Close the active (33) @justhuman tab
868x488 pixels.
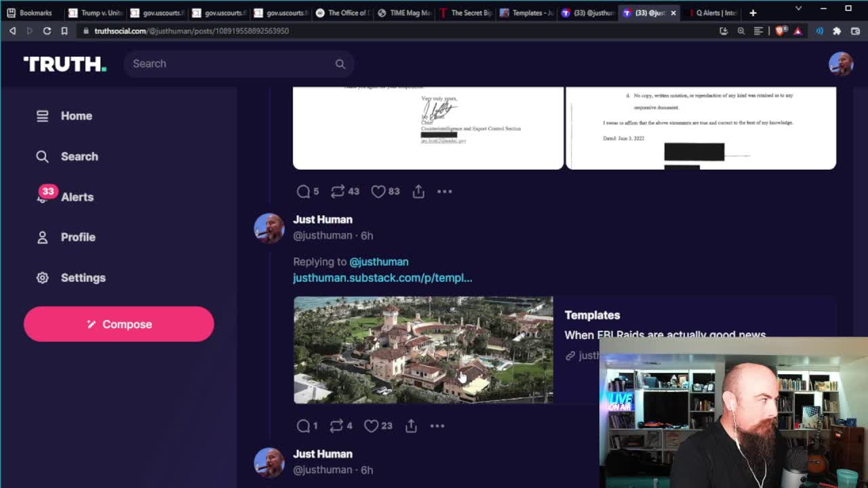673,13
